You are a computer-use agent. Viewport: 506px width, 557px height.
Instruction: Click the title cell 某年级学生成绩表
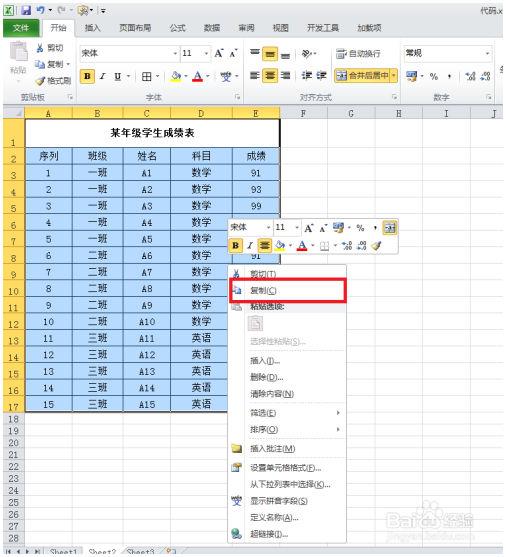coord(152,133)
